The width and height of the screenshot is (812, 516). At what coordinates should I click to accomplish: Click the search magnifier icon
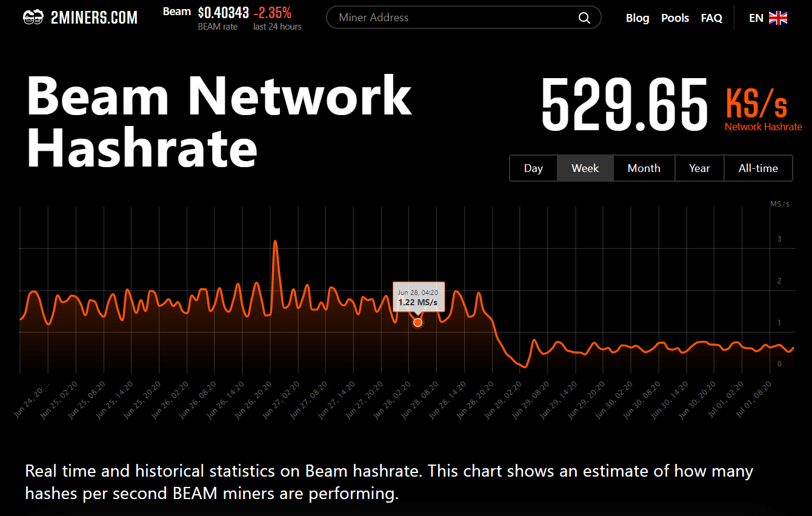[x=584, y=18]
